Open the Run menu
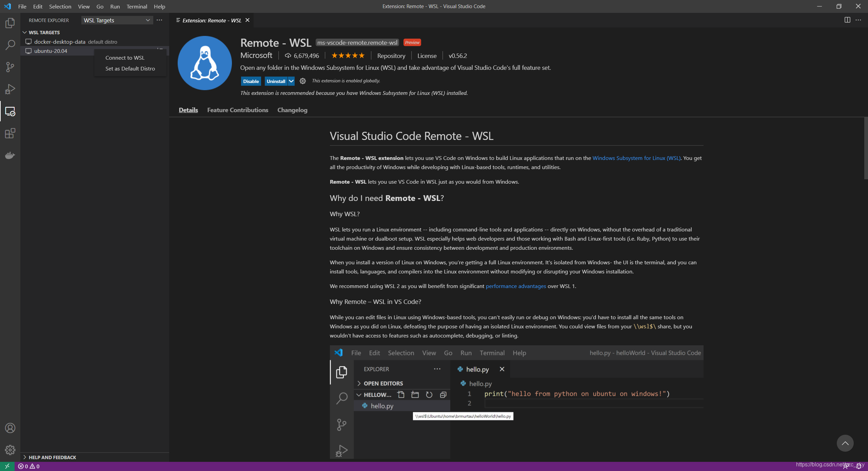The width and height of the screenshot is (868, 471). click(115, 6)
